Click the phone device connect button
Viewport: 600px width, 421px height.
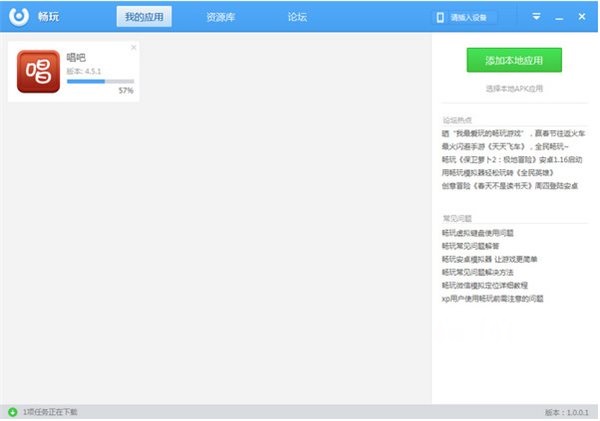point(464,17)
